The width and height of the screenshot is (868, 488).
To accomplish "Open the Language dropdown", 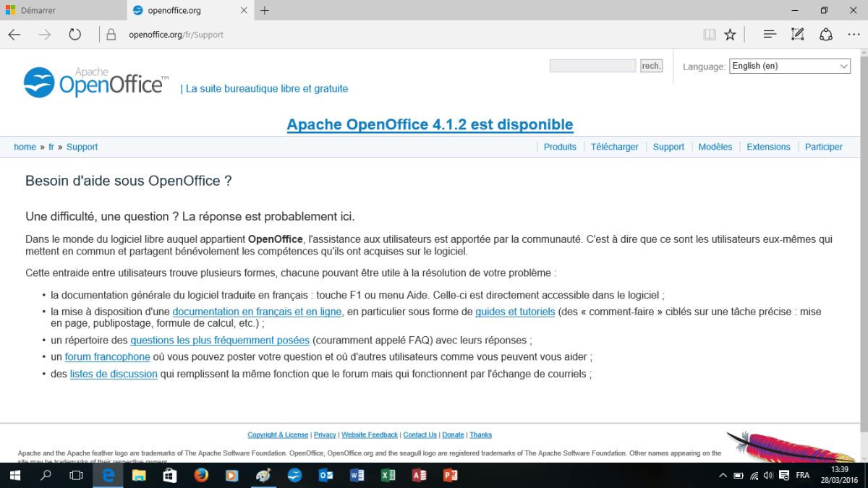I will click(x=790, y=66).
